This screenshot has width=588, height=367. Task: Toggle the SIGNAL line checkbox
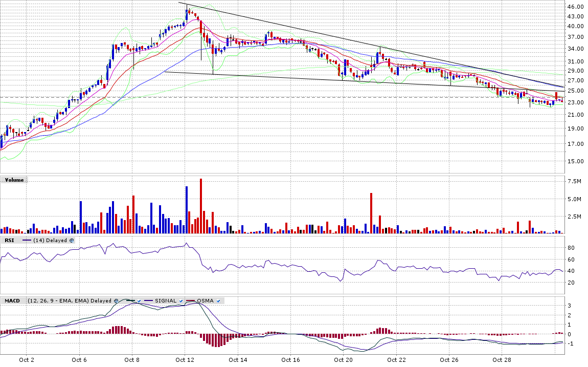(x=181, y=301)
